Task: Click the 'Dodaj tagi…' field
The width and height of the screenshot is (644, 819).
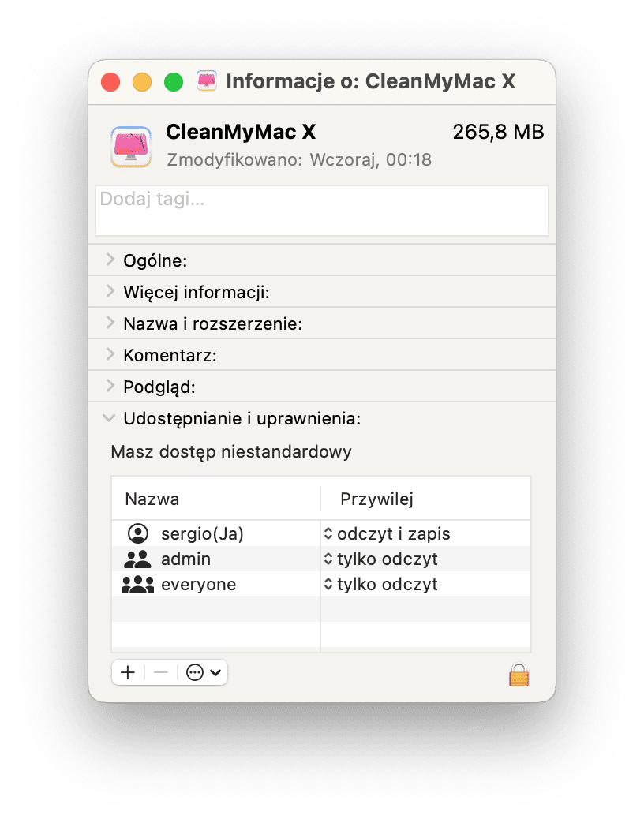Action: 322,211
